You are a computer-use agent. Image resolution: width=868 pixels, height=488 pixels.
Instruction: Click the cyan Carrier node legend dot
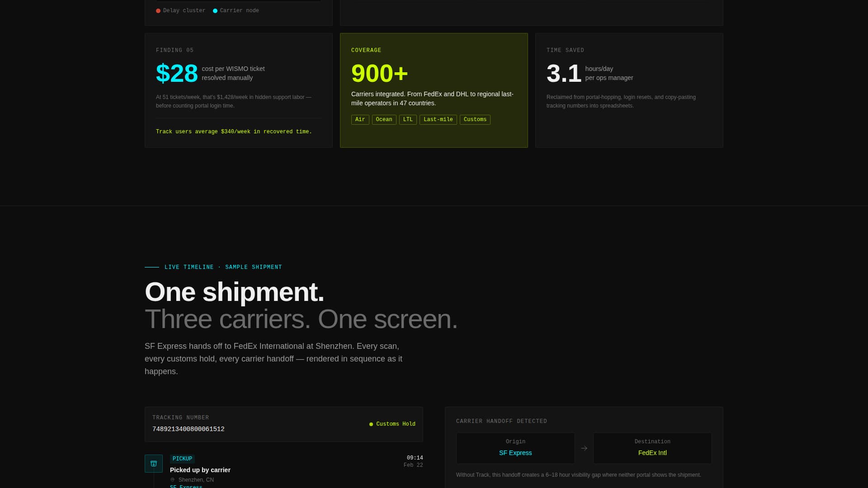(x=215, y=11)
